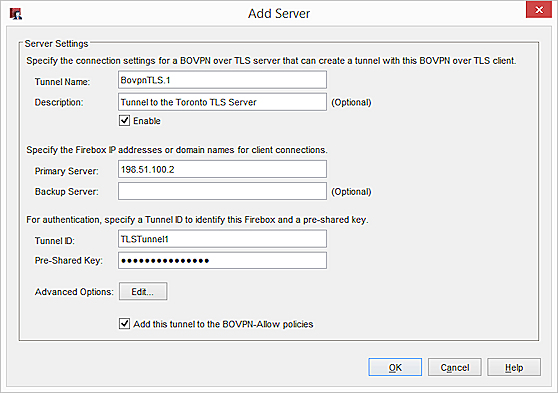
Task: Click the 'For authentication, specify a Tunnel ID' text
Action: pyautogui.click(x=197, y=220)
